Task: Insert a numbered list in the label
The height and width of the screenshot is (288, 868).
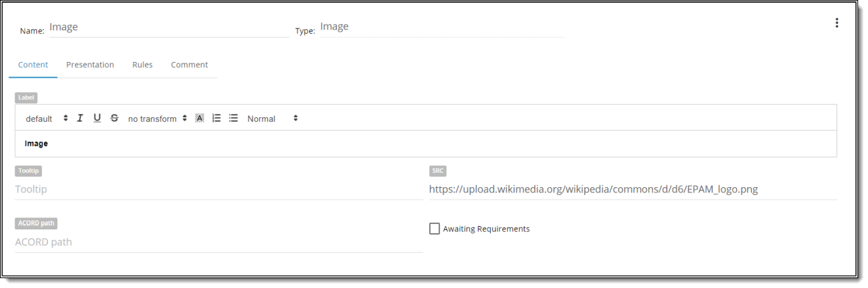Action: [x=217, y=118]
